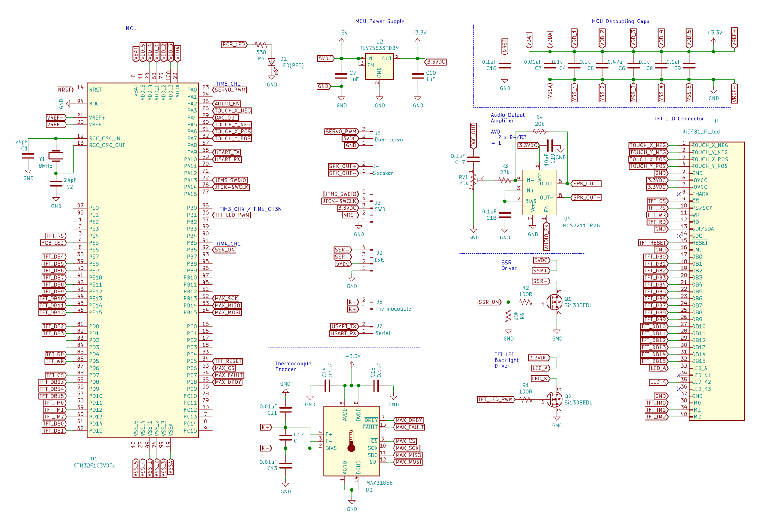Click the STM32F103VDTx part name text

(x=94, y=466)
